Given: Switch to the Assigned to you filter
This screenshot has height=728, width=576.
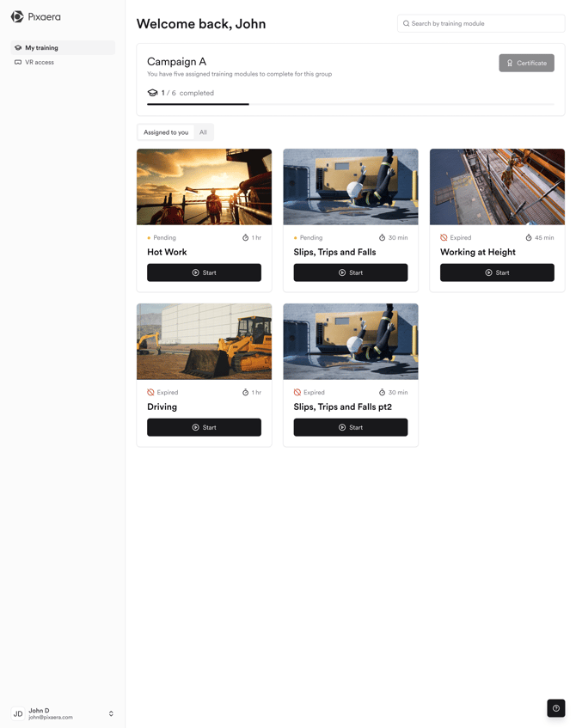Looking at the screenshot, I should pyautogui.click(x=166, y=132).
